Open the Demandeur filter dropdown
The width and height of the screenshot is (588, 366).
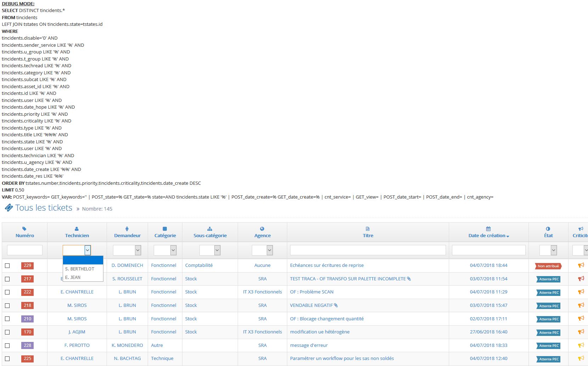click(127, 250)
